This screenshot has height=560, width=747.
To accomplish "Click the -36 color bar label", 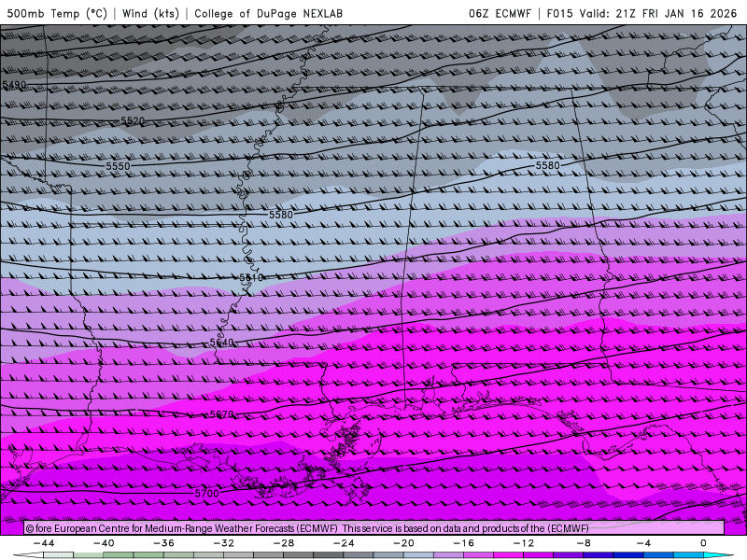I will (x=164, y=543).
